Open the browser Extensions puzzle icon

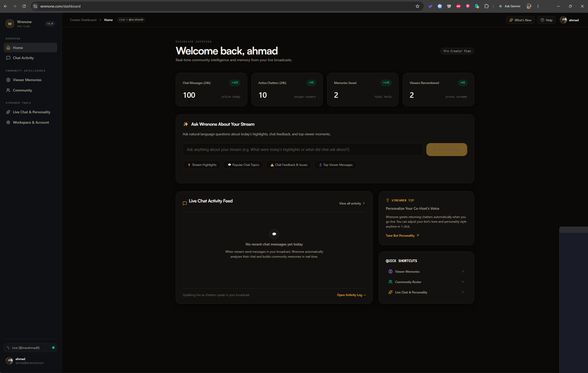coord(486,6)
